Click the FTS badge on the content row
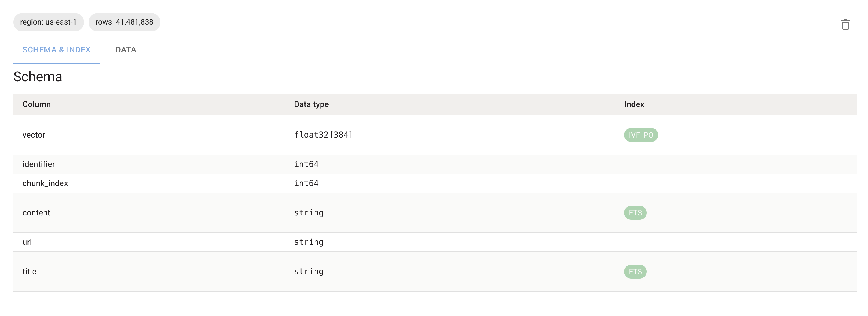This screenshot has height=316, width=868. pos(635,213)
